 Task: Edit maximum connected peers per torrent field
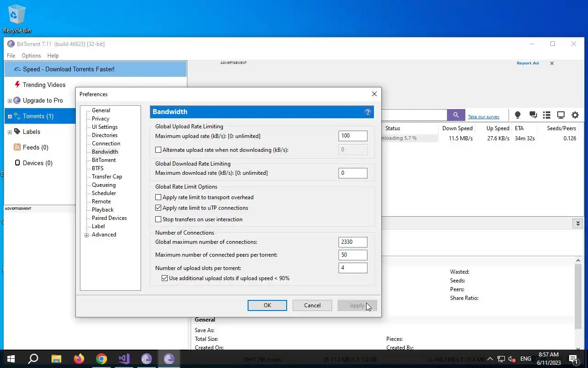pyautogui.click(x=353, y=255)
